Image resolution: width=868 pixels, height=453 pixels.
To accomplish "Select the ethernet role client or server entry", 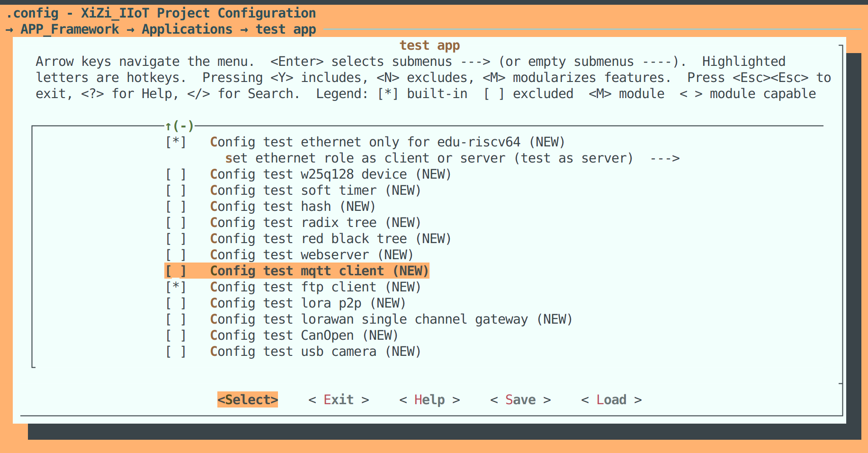I will (x=429, y=158).
